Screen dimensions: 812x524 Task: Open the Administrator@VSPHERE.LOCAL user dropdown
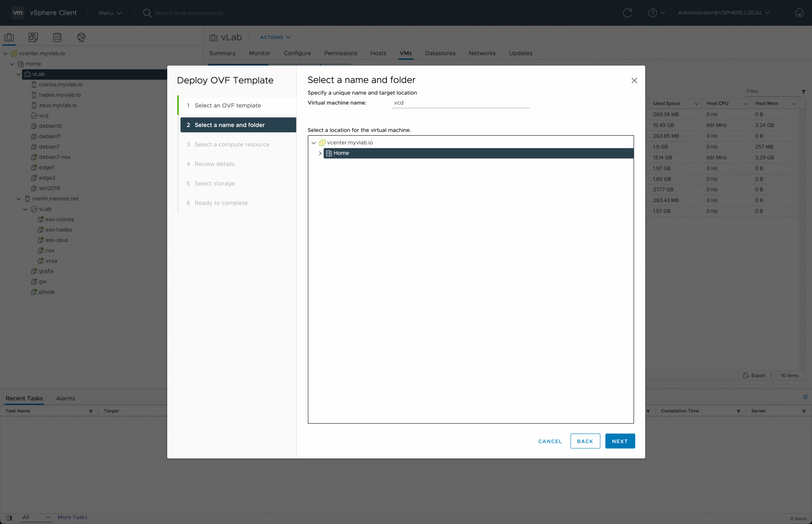[x=724, y=13]
